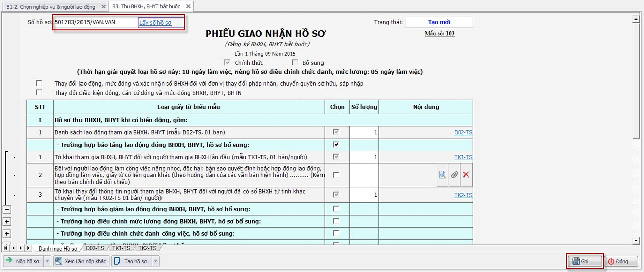Attach a file using the paperclip icon
This screenshot has height=272, width=644.
pos(454,175)
